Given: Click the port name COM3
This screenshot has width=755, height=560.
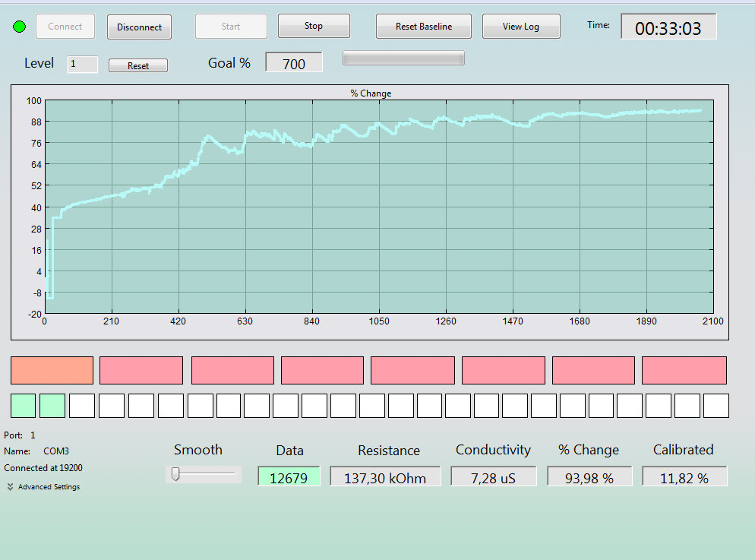Looking at the screenshot, I should tap(56, 451).
